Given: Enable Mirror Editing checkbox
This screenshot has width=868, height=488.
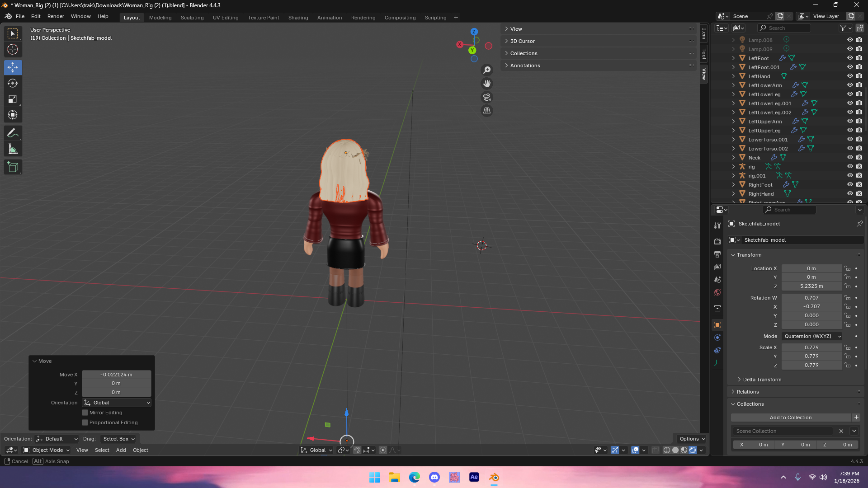Looking at the screenshot, I should click(85, 413).
